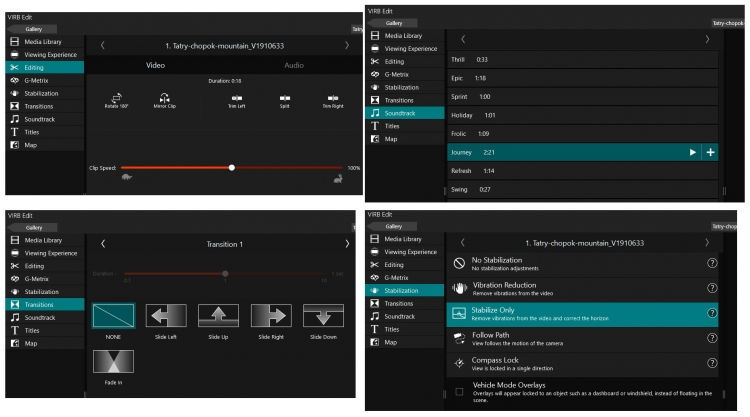Select Stabilize Only option
The image size is (750, 417).
click(x=583, y=314)
